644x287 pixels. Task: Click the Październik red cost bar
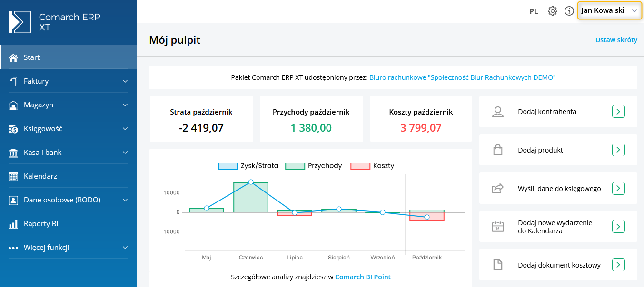click(x=427, y=217)
